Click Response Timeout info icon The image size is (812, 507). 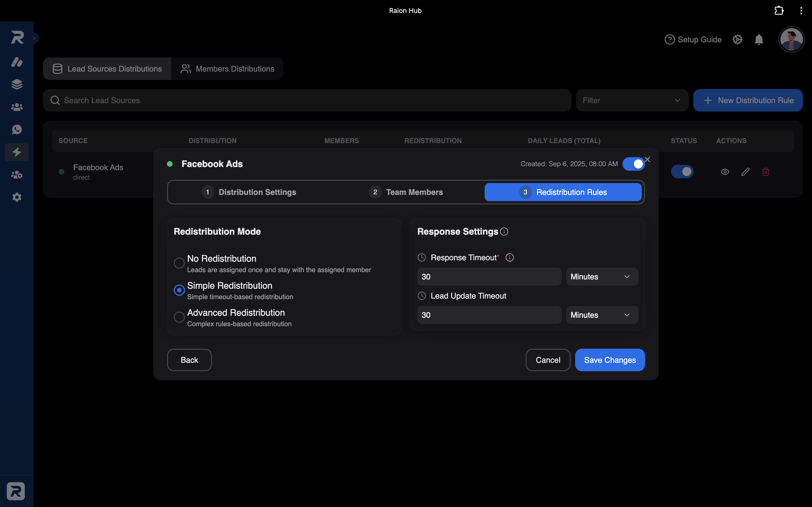tap(510, 257)
